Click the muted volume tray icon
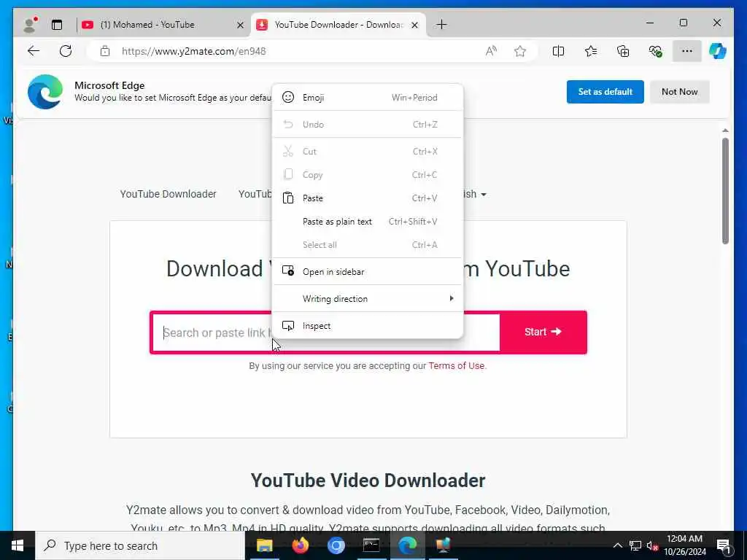 652,545
